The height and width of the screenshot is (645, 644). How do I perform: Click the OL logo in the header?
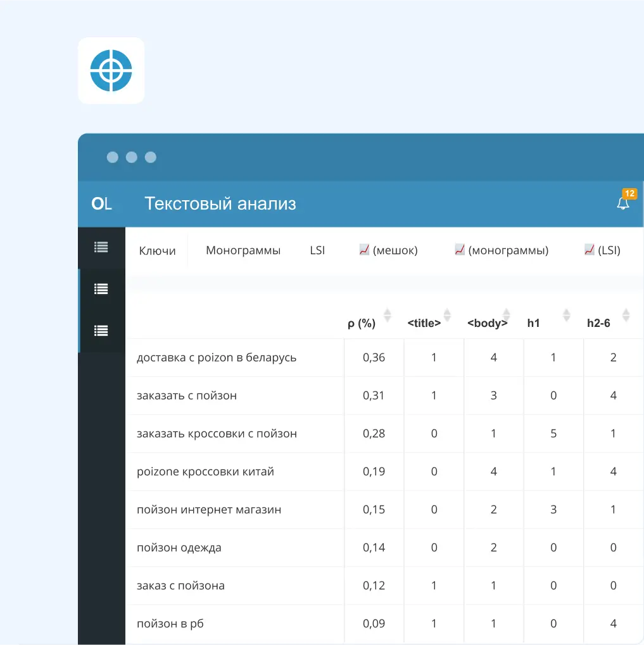tap(102, 204)
